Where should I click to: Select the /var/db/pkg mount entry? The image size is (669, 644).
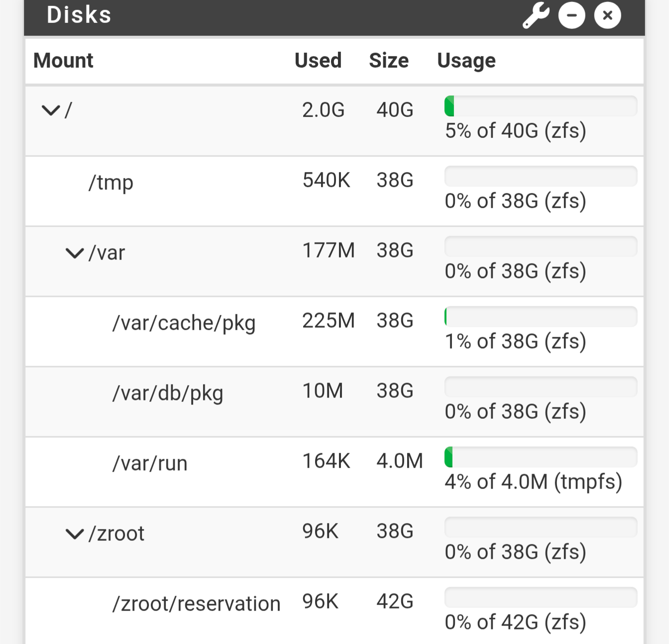(168, 393)
